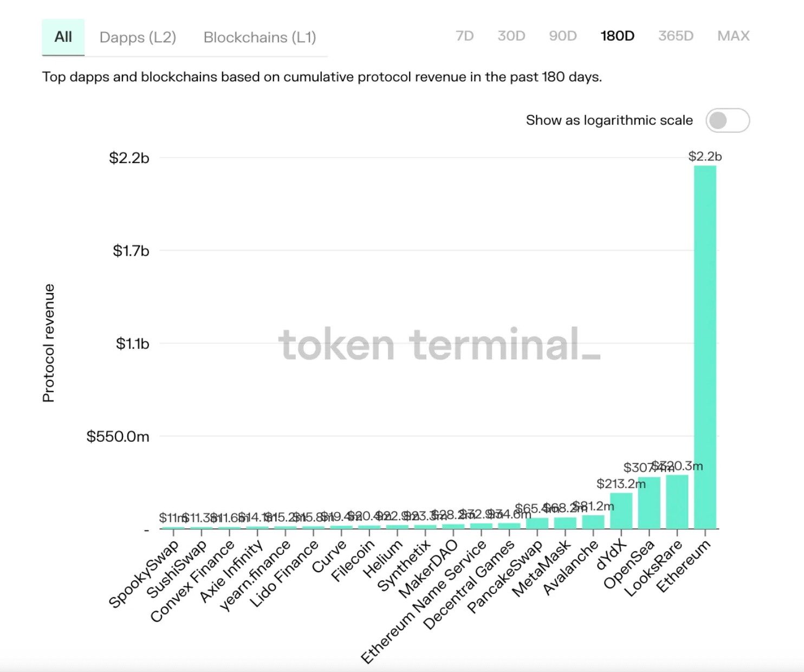Click the Helium axis label
The height and width of the screenshot is (672, 804).
pos(382,559)
